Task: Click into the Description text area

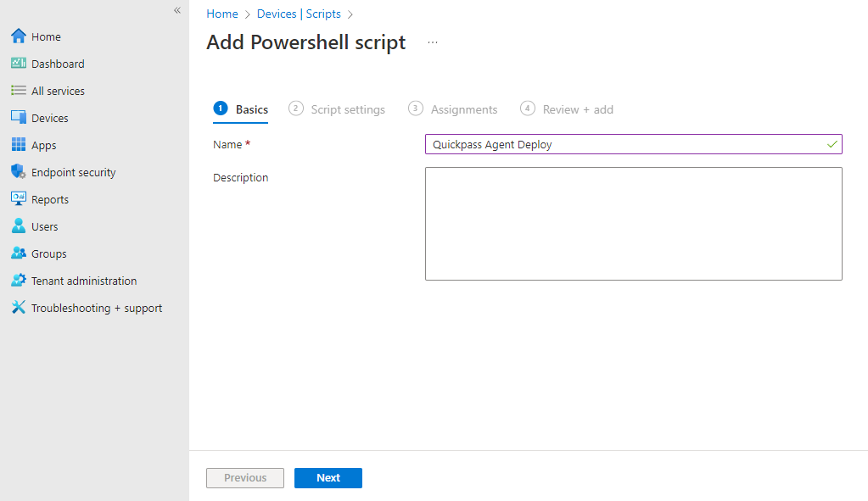Action: 634,224
